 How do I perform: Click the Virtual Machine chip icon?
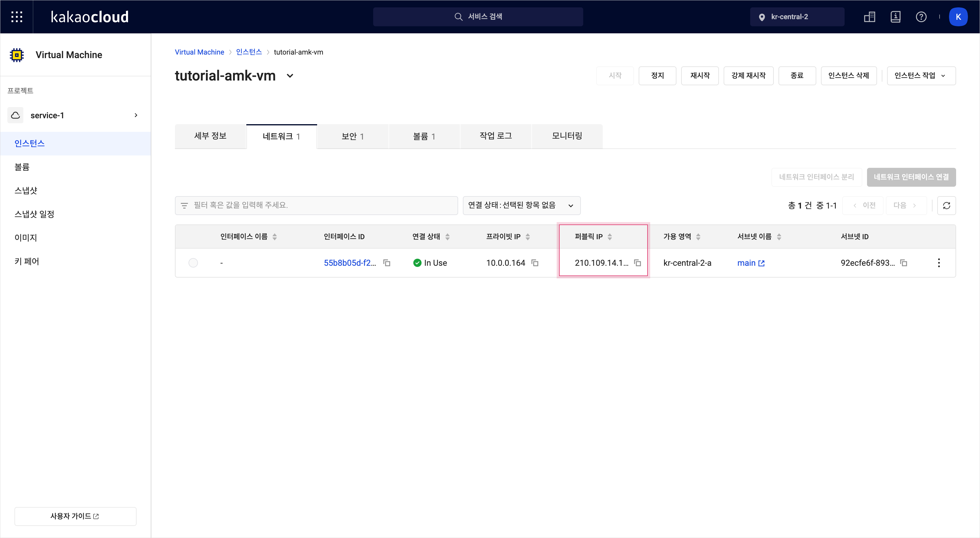pos(17,55)
